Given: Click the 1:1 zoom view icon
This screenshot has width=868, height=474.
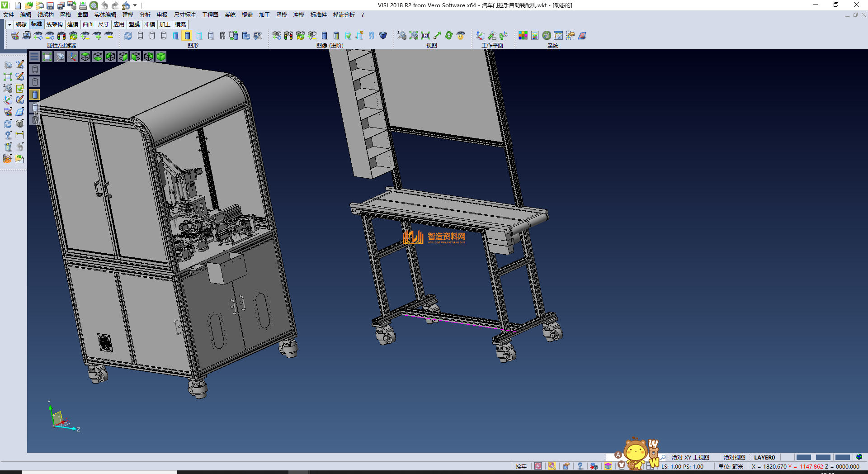Looking at the screenshot, I should click(425, 35).
